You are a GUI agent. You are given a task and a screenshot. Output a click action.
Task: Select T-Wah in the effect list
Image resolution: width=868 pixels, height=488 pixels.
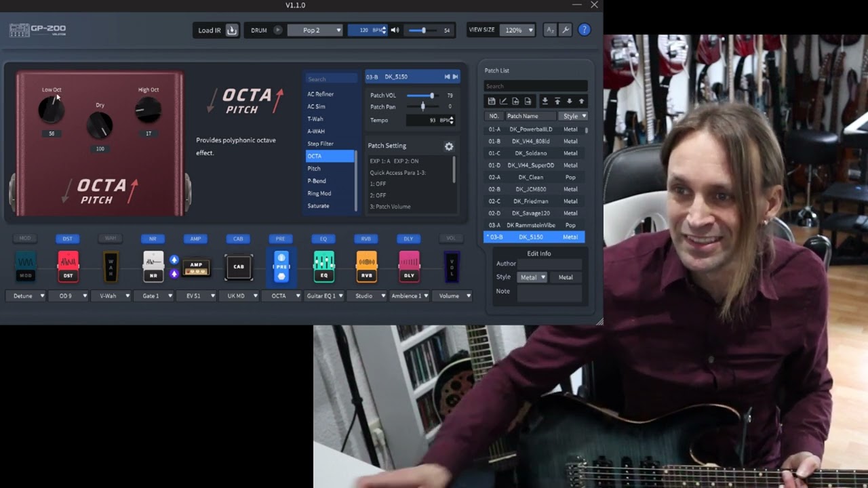[x=330, y=119]
